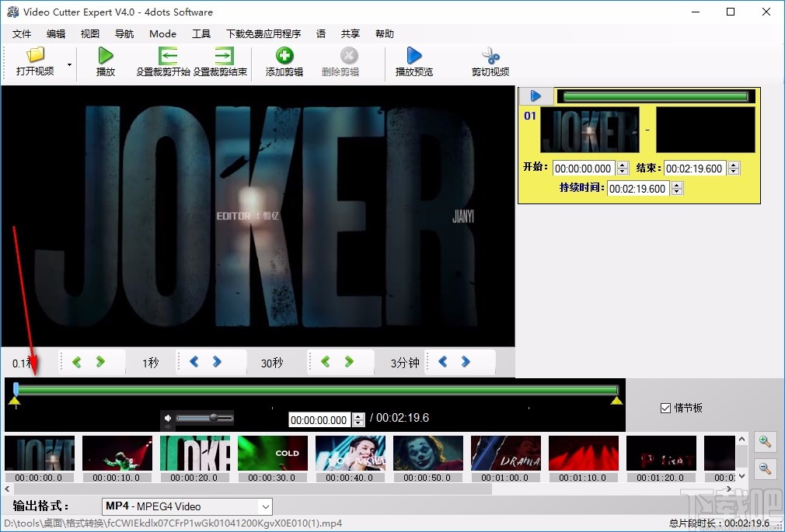This screenshot has height=532, width=785.
Task: Play segment 01 with its blue play button
Action: (x=536, y=96)
